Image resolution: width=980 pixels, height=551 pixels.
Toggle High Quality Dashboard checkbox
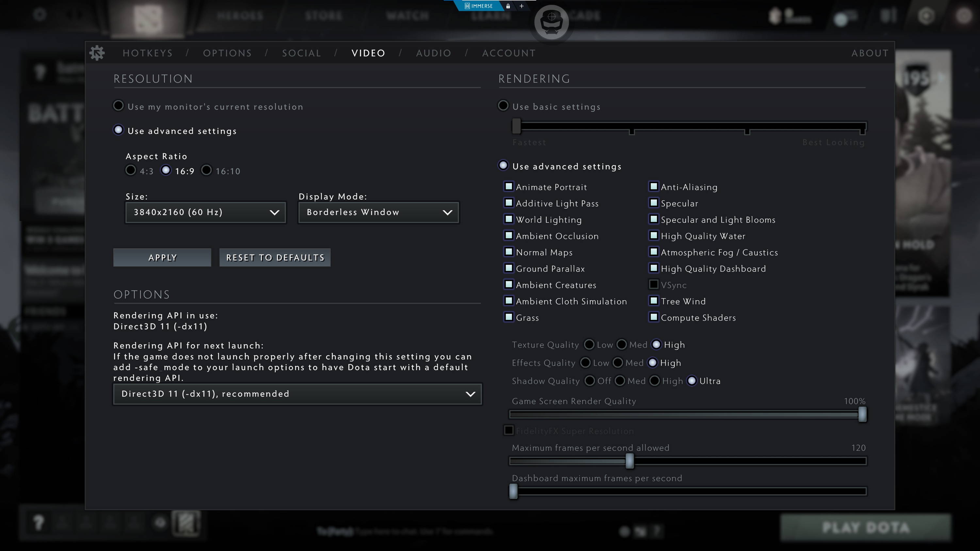tap(654, 268)
